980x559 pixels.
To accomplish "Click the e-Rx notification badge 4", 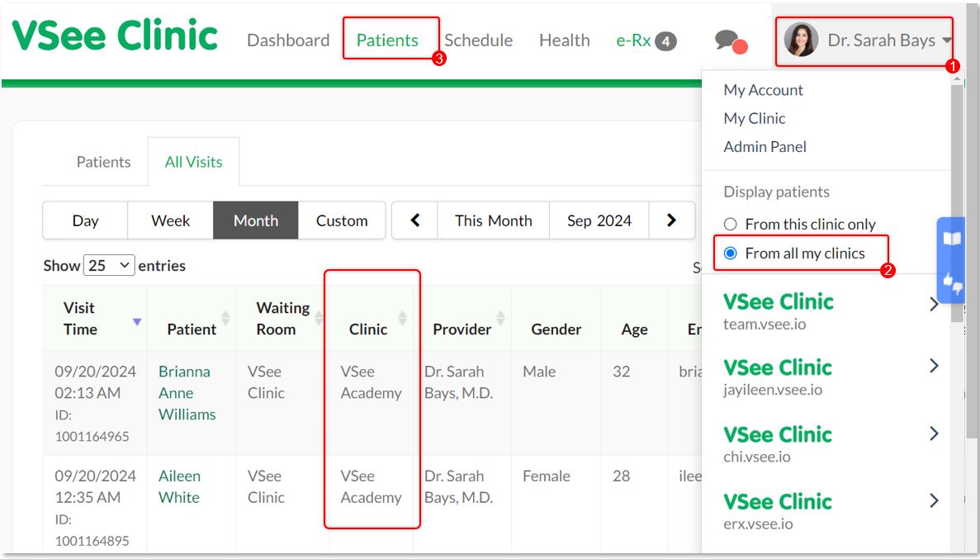I will click(x=665, y=41).
